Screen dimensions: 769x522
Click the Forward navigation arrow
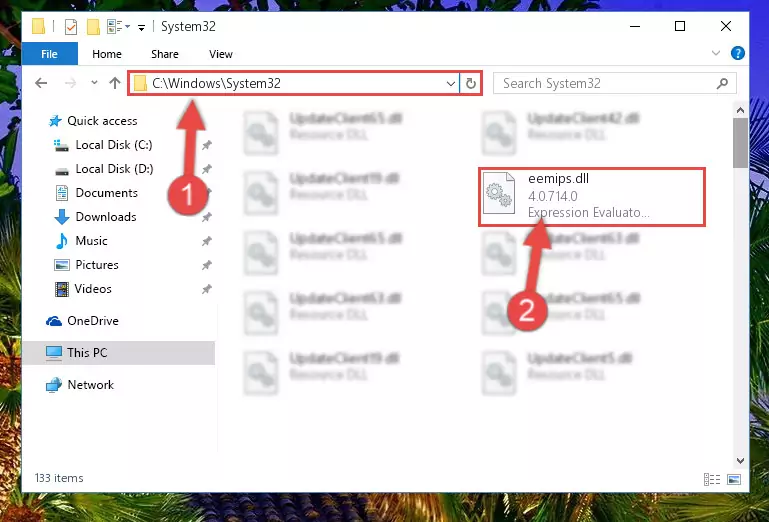point(70,83)
